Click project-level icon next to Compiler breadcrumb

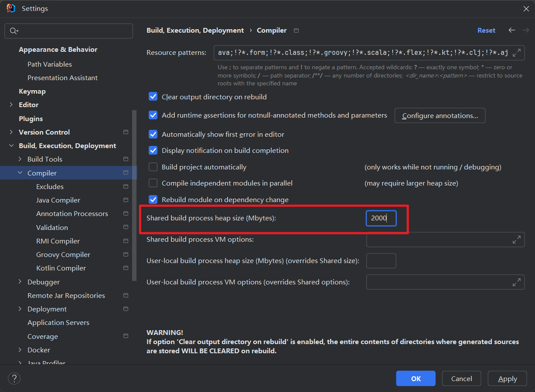(x=296, y=30)
